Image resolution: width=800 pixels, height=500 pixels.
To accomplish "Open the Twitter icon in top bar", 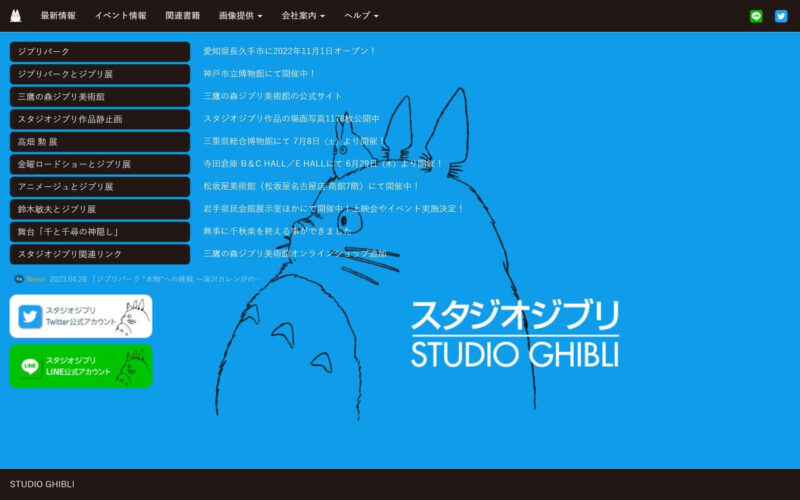I will coord(781,16).
